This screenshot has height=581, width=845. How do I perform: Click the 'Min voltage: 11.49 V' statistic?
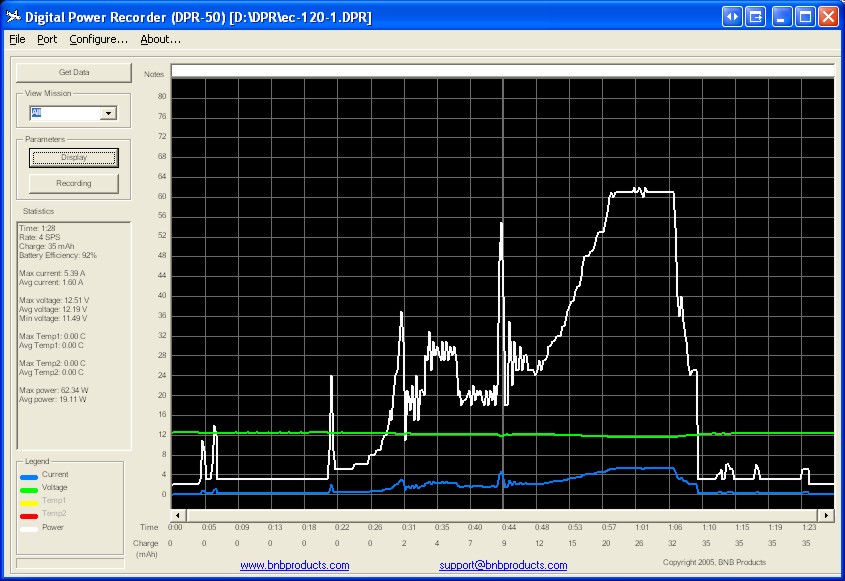point(53,319)
